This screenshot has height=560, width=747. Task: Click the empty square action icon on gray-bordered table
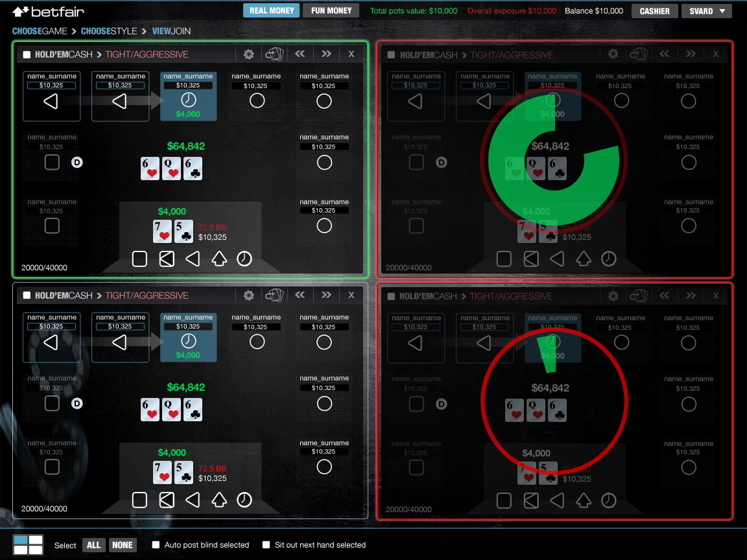click(139, 500)
